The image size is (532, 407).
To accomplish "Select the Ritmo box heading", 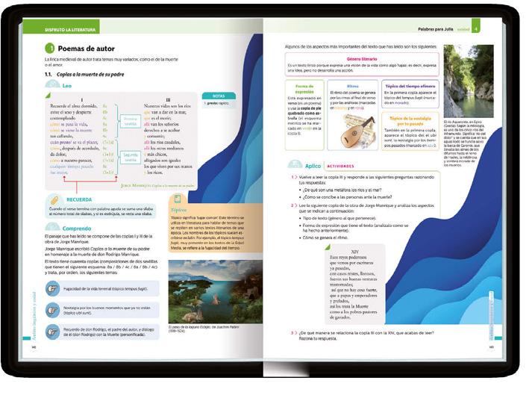I will coord(352,86).
